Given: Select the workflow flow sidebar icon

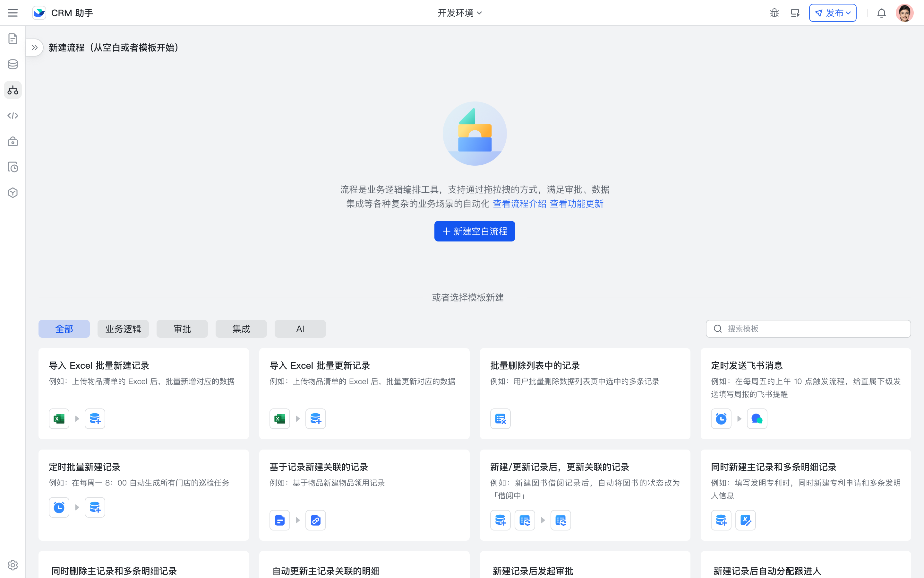Looking at the screenshot, I should 13,90.
